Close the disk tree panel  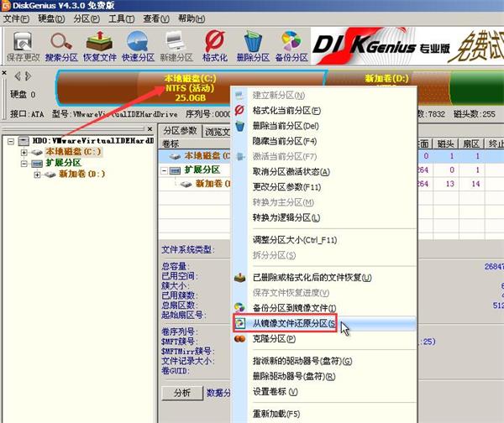(150, 128)
